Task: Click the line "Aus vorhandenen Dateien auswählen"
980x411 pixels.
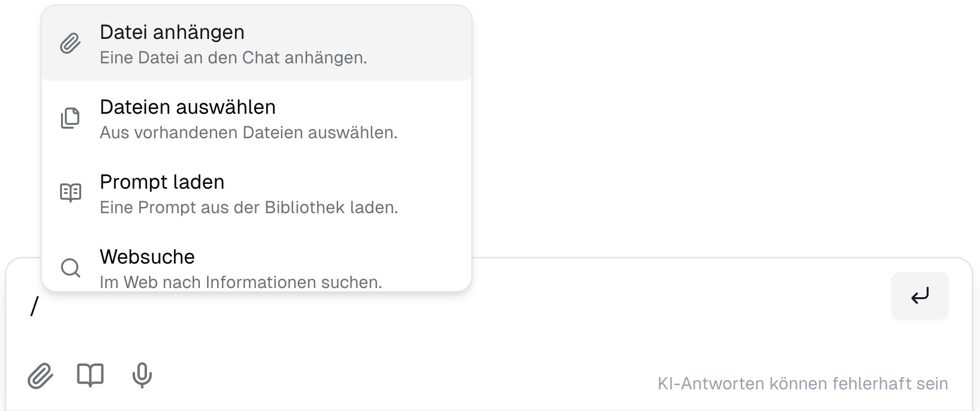Action: [249, 133]
